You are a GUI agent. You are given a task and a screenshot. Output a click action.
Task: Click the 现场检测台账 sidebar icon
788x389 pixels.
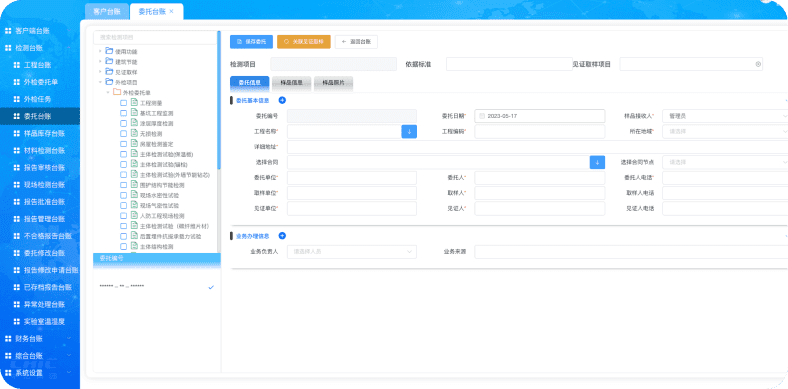(16, 185)
